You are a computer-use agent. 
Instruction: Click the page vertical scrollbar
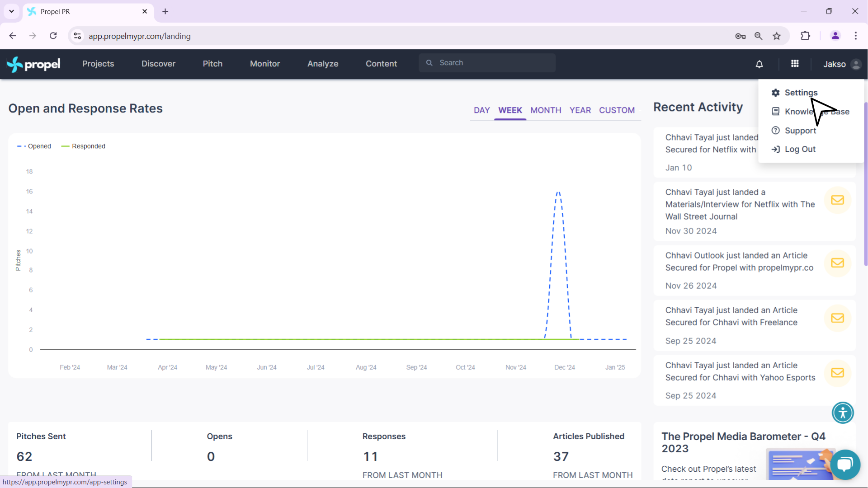click(x=865, y=184)
